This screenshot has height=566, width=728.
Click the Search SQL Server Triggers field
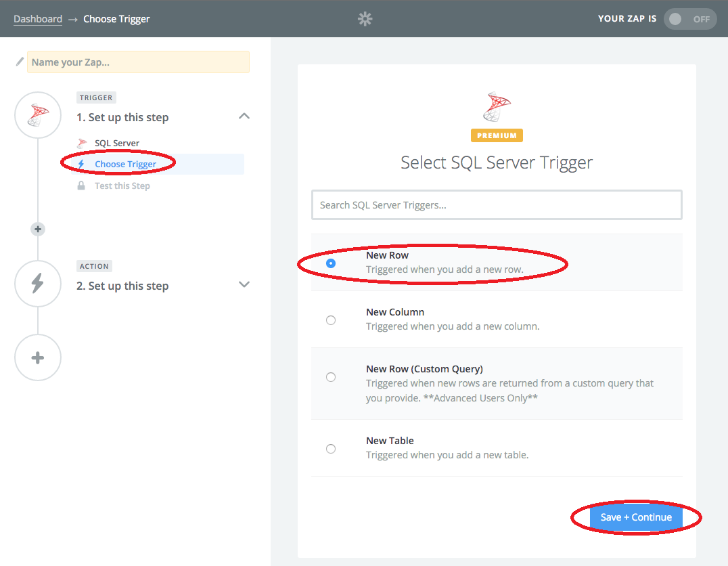point(497,205)
